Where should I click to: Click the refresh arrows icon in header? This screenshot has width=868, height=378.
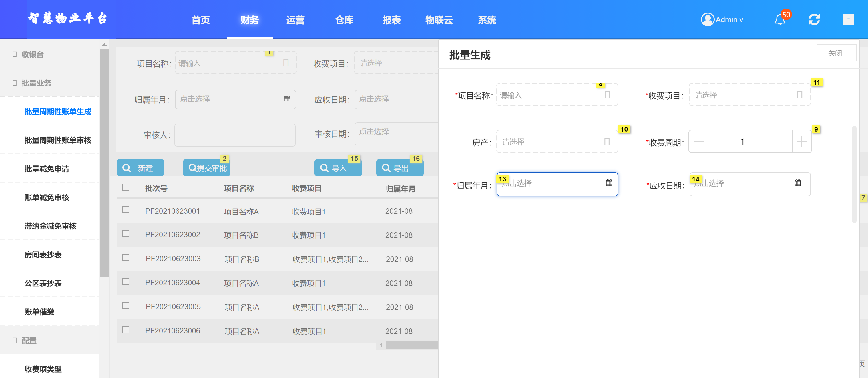pyautogui.click(x=814, y=19)
